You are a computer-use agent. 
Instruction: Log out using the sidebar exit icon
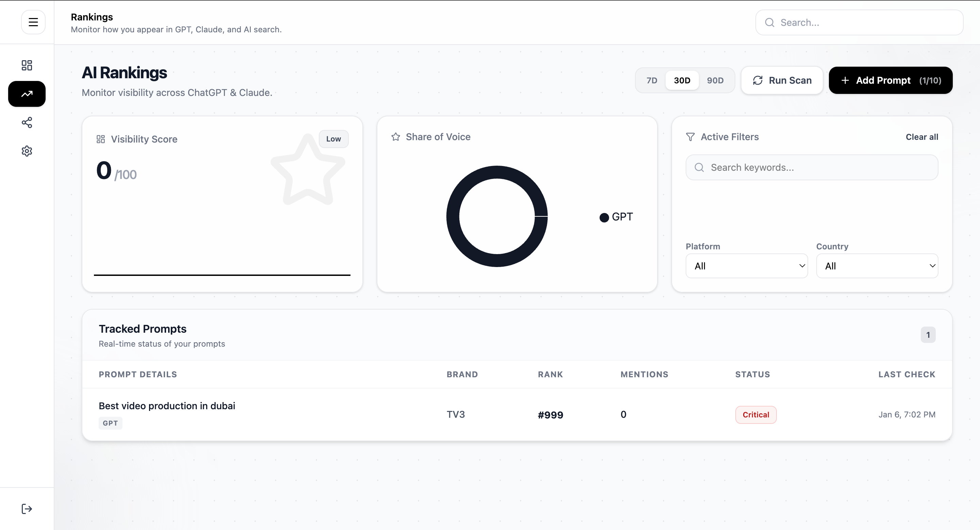27,509
